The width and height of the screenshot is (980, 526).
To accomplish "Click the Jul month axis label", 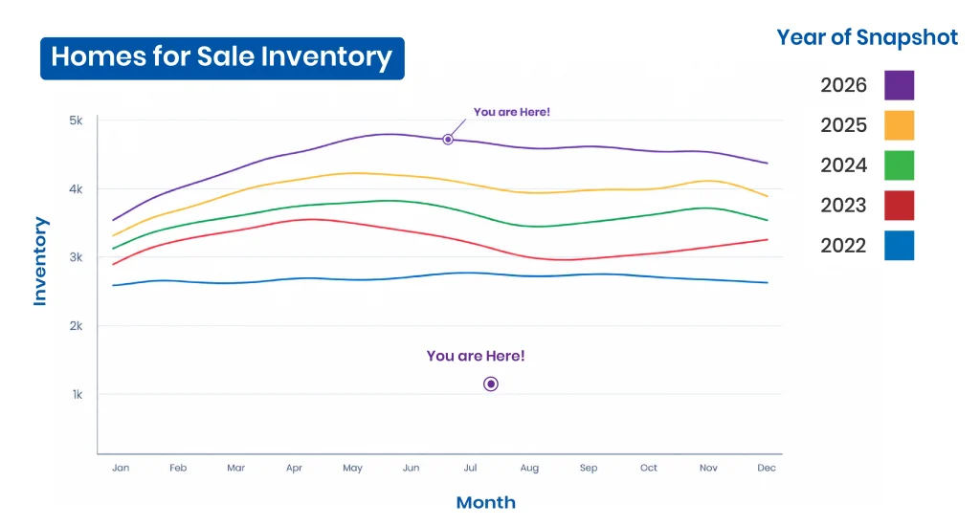I will 470,468.
